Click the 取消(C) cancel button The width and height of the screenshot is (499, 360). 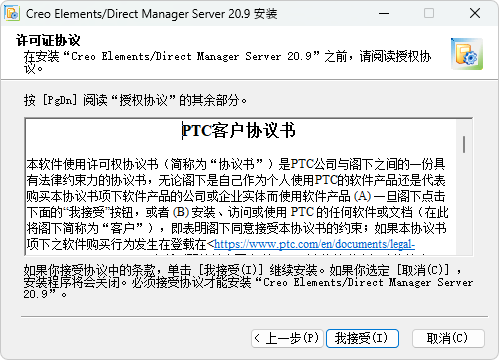[448, 338]
